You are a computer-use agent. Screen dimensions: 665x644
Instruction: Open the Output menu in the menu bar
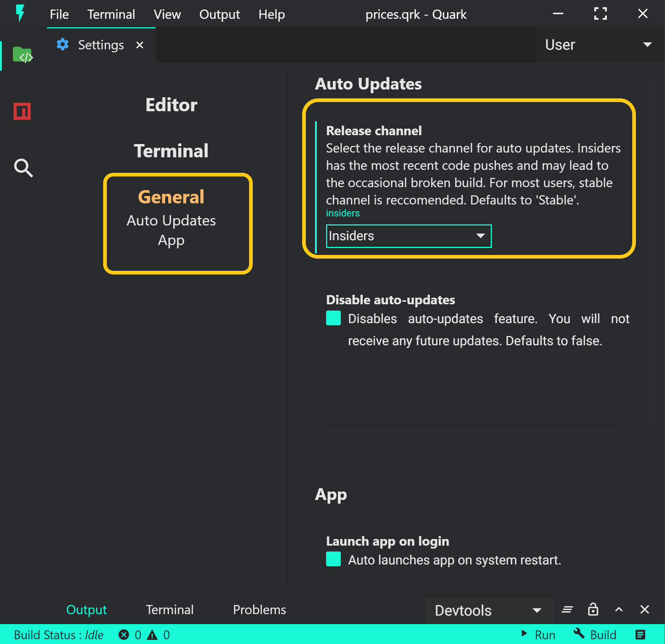pos(220,14)
